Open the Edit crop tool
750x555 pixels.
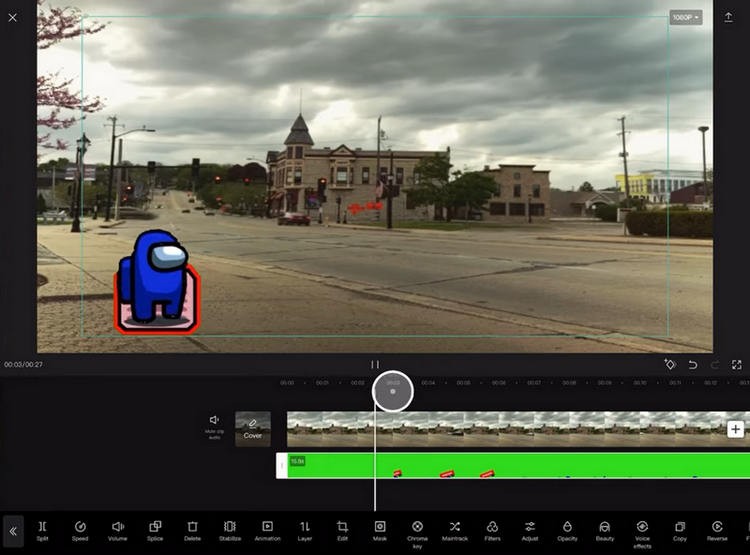(x=342, y=531)
